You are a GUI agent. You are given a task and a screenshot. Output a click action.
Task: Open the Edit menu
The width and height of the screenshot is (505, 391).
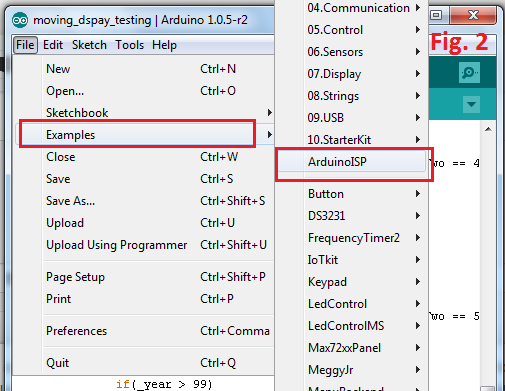pyautogui.click(x=53, y=45)
